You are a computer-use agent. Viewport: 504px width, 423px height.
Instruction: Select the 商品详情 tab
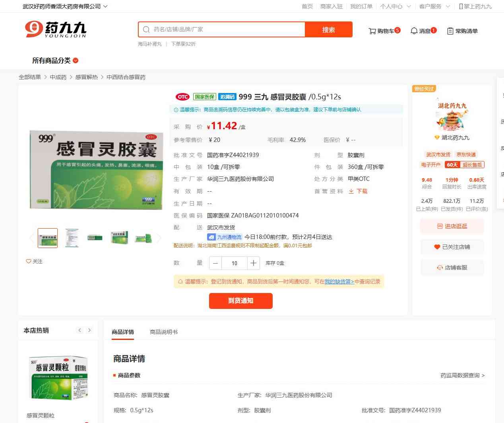123,332
